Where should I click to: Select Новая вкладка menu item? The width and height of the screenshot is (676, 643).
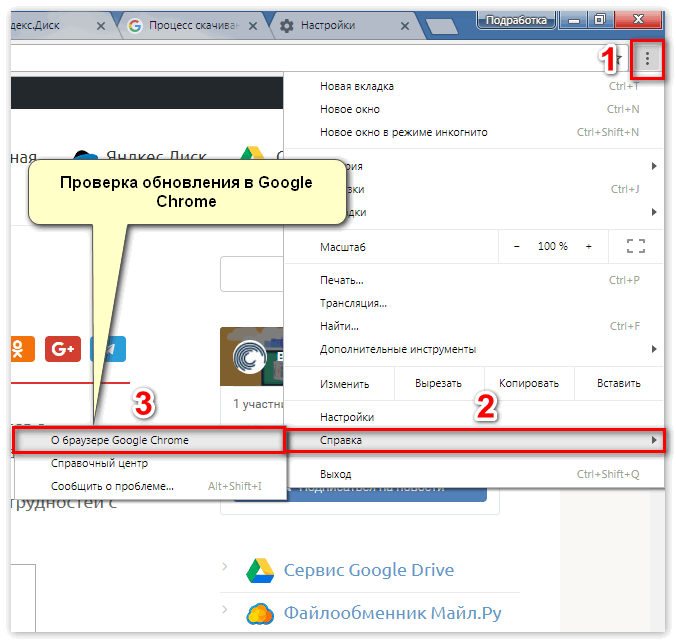(x=473, y=86)
